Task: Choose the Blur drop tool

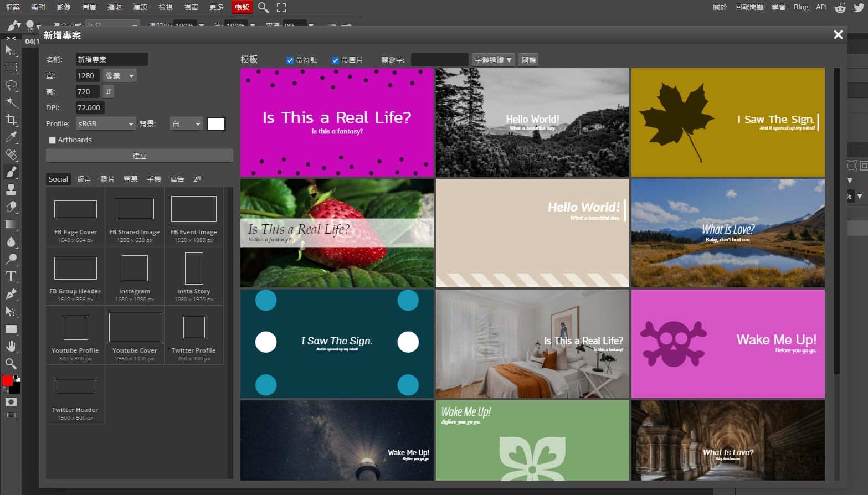Action: 11,241
